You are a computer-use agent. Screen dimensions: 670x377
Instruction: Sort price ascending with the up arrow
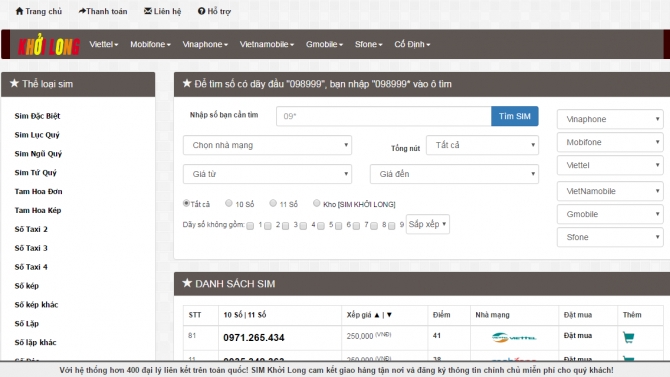(377, 315)
